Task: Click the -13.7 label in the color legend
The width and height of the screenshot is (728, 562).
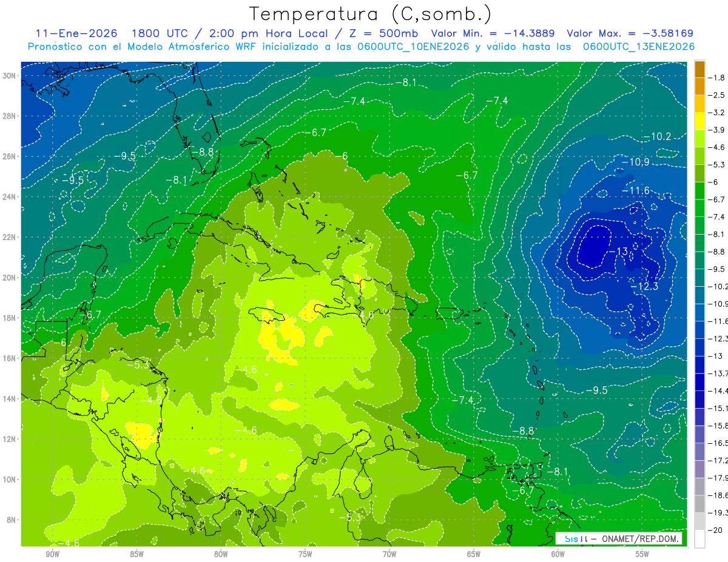Action: tap(718, 373)
